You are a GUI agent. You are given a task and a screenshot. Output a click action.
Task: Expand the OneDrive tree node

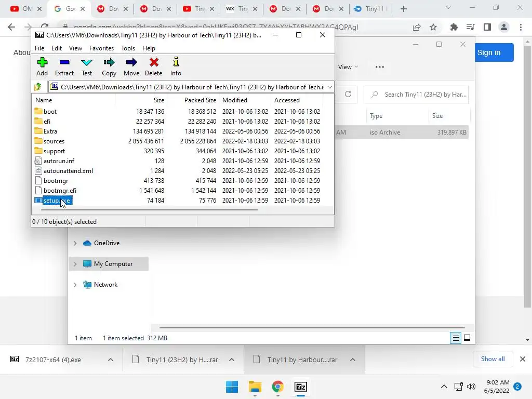(75, 243)
